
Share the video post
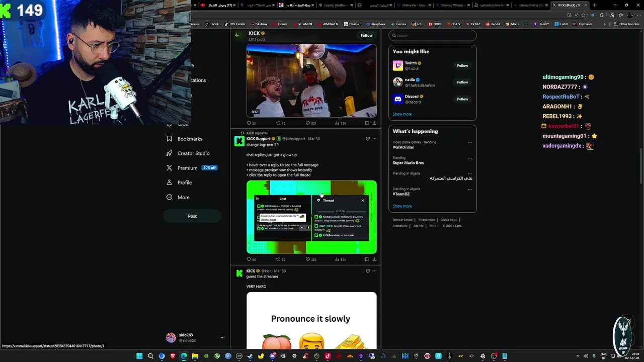374,123
